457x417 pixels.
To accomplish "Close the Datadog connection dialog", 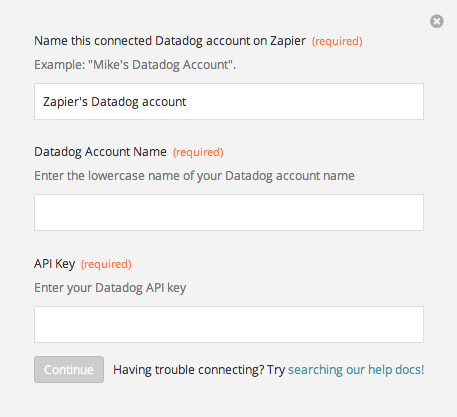I will pos(436,21).
